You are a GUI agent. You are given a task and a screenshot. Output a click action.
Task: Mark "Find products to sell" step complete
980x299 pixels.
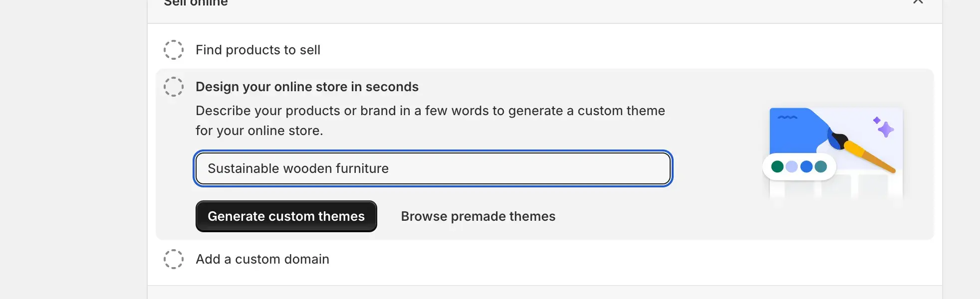coord(174,50)
